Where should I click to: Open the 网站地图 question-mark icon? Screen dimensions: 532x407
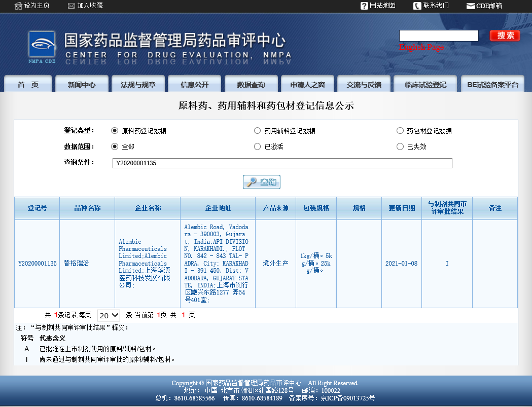[x=364, y=7]
